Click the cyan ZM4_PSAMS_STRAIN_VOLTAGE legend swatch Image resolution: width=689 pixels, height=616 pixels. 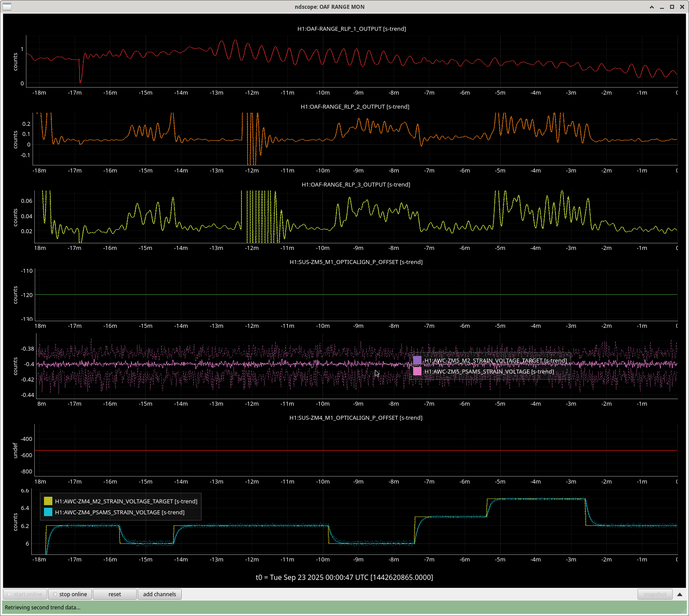(x=48, y=512)
